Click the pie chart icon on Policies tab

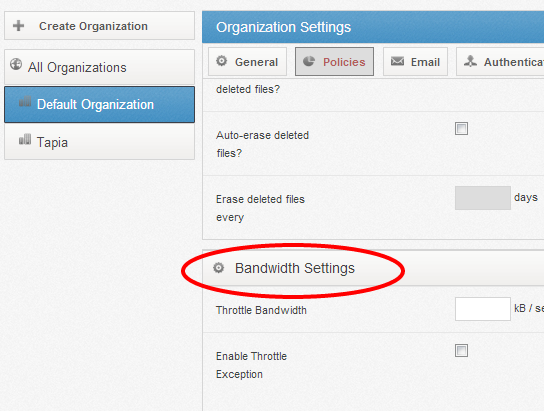click(x=309, y=61)
